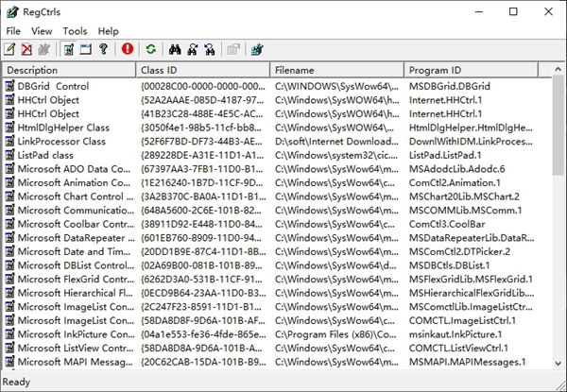The width and height of the screenshot is (567, 392).
Task: Click the RegCtrls title bar app icon
Action: coord(12,12)
